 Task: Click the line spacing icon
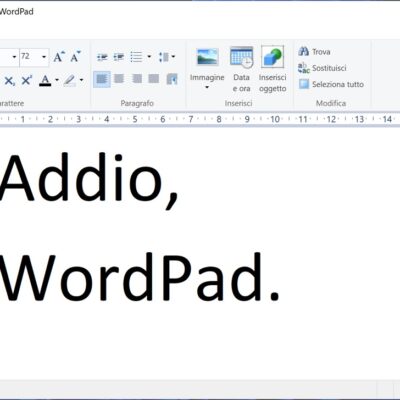(164, 57)
